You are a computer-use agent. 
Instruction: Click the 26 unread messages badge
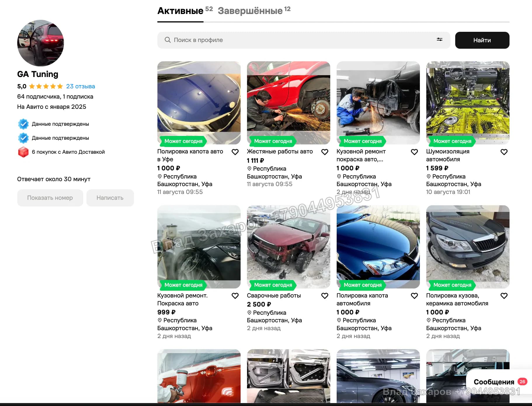tap(522, 381)
